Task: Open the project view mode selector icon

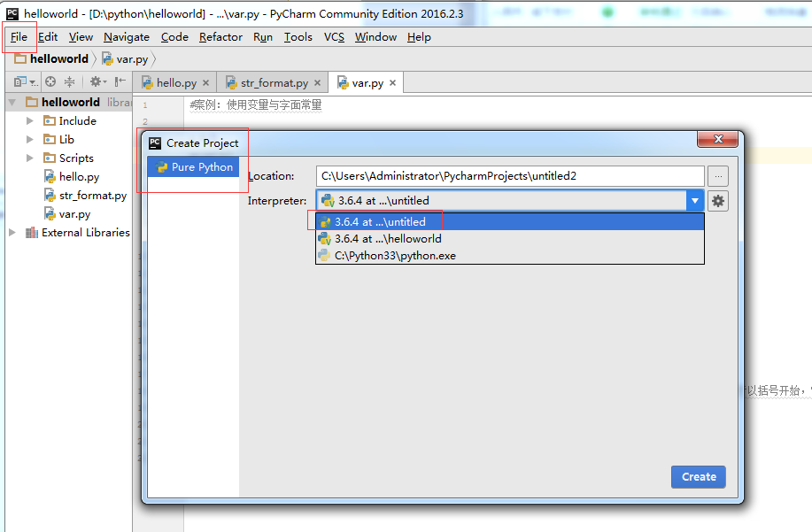Action: pyautogui.click(x=25, y=81)
